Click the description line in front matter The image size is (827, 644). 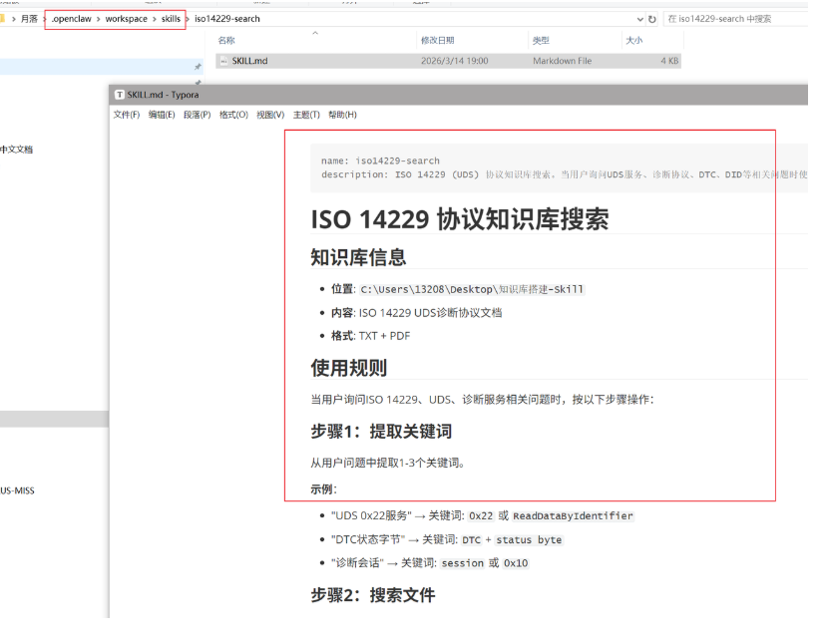(565, 174)
